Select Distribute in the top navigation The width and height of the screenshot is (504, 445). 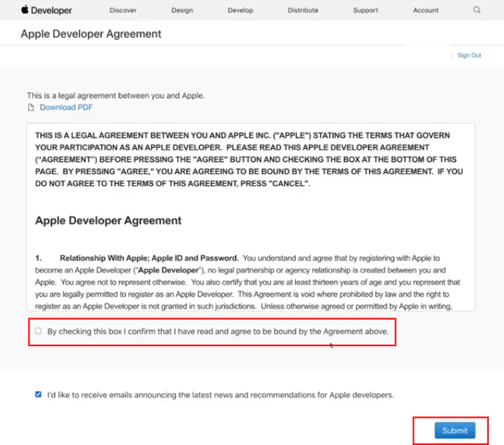(x=303, y=11)
